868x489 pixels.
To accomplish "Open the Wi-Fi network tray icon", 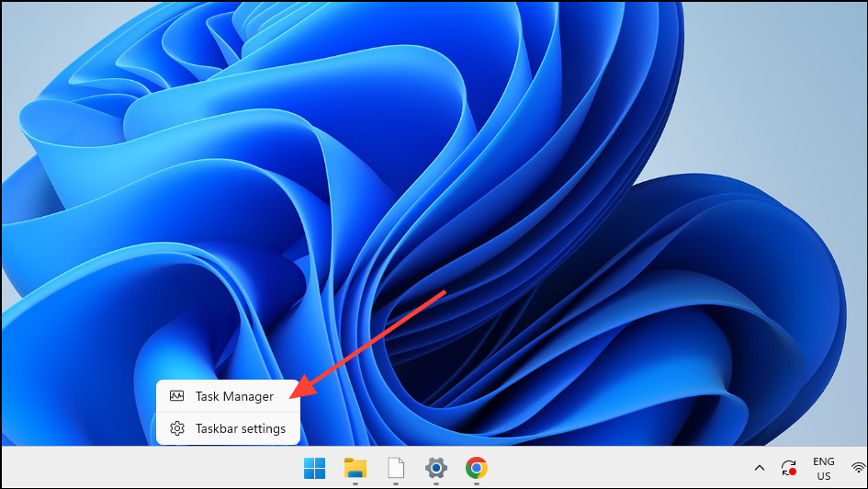I will [859, 469].
